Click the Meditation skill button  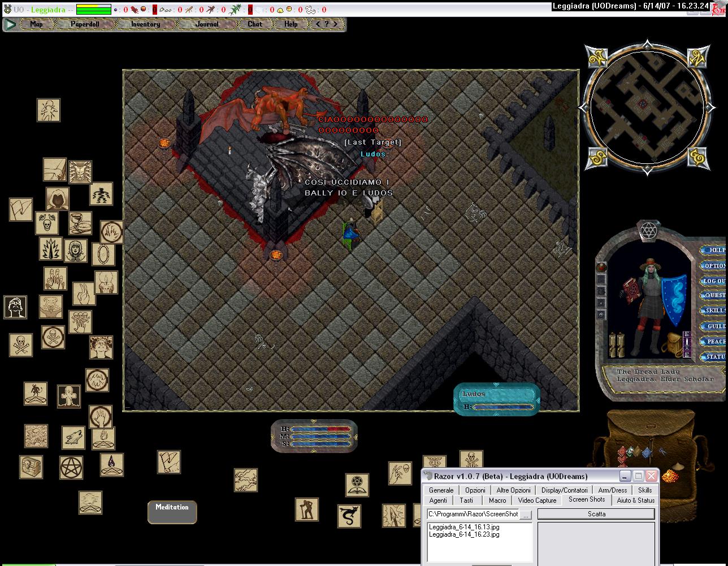pos(172,512)
